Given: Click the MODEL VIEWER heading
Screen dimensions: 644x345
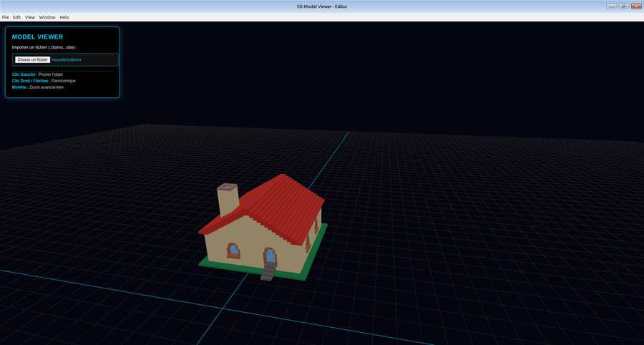Looking at the screenshot, I should 37,37.
